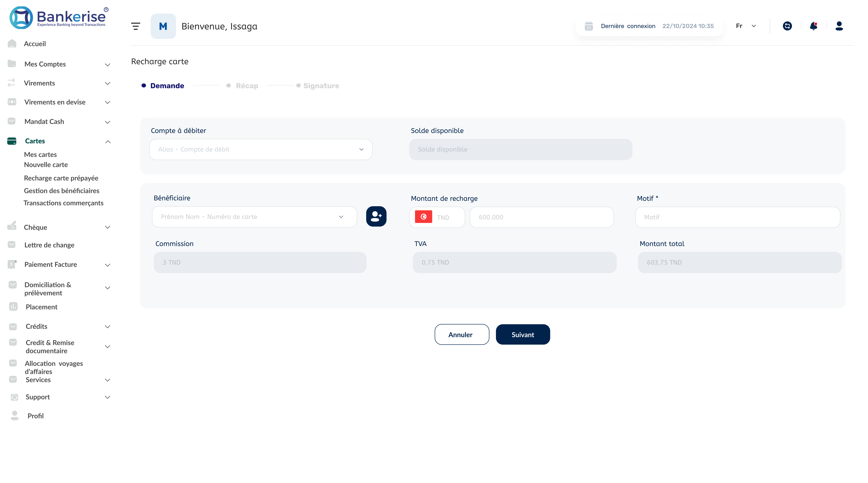
Task: Click the Support headset icon
Action: (14, 397)
